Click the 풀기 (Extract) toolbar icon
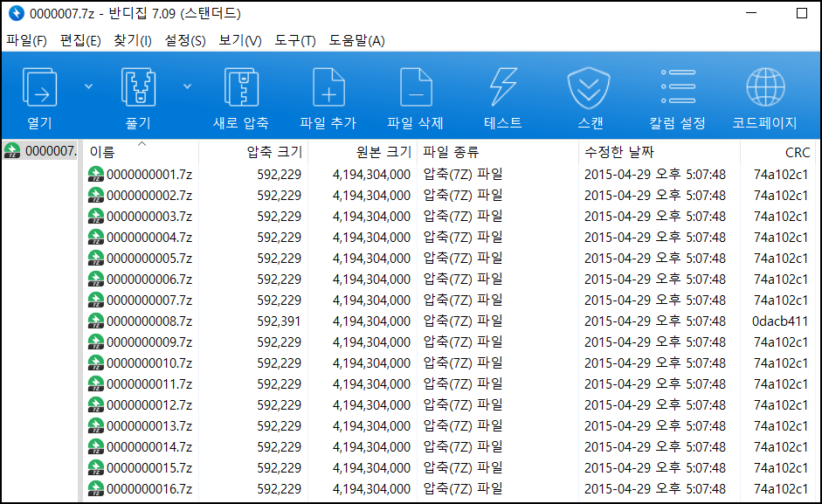The height and width of the screenshot is (504, 822). (138, 87)
